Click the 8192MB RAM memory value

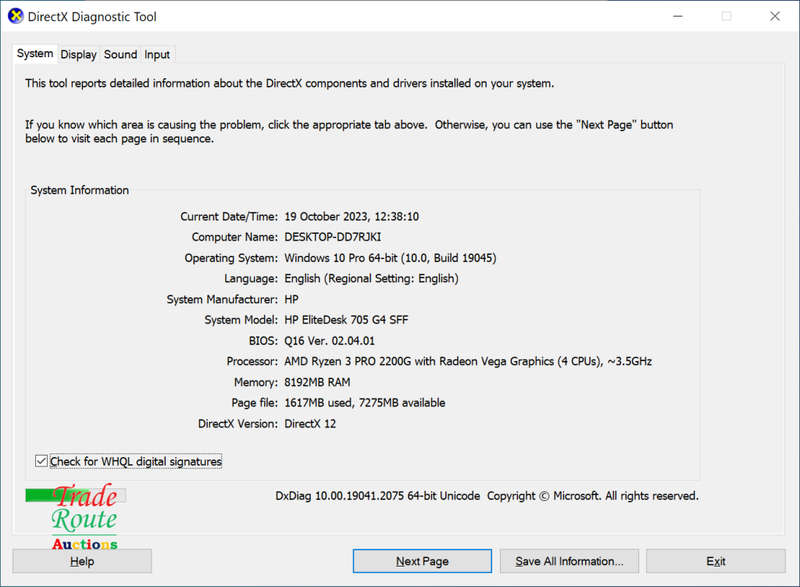click(317, 382)
